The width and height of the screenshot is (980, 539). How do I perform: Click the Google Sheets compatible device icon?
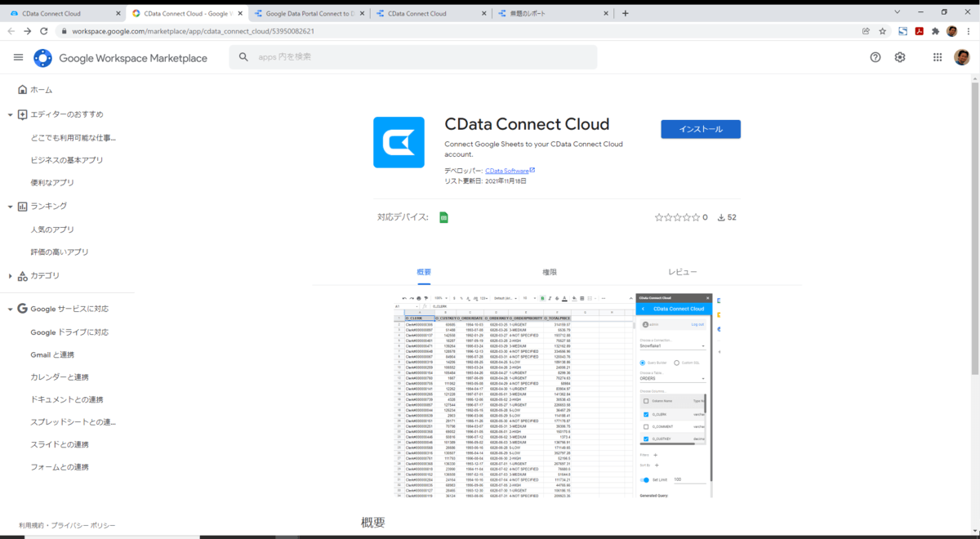pos(444,217)
